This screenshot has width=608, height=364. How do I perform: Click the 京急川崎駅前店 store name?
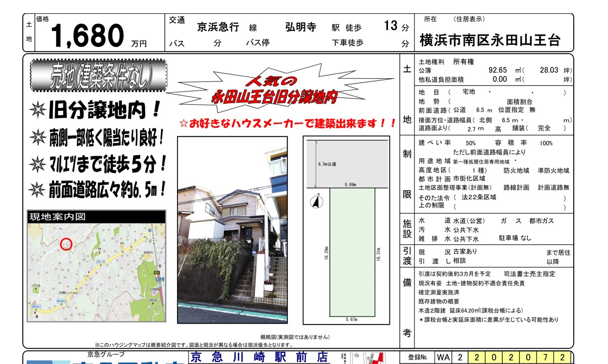pyautogui.click(x=259, y=357)
